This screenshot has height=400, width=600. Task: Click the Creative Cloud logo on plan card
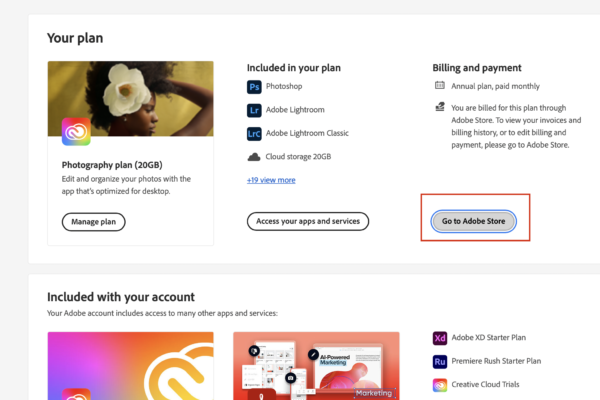coord(76,132)
